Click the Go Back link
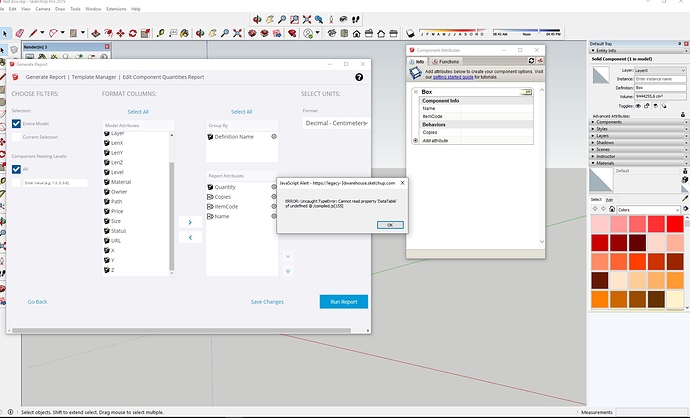 point(37,302)
